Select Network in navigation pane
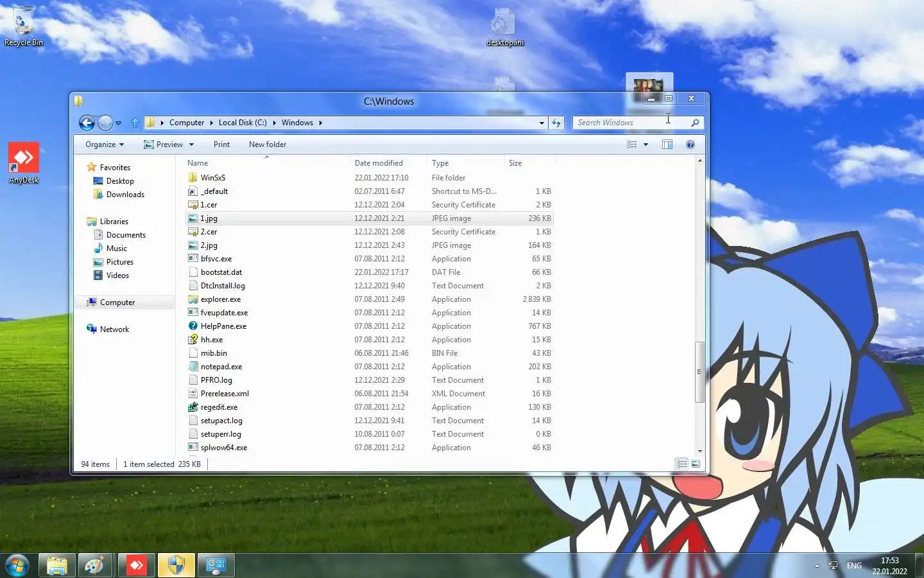 (x=114, y=329)
